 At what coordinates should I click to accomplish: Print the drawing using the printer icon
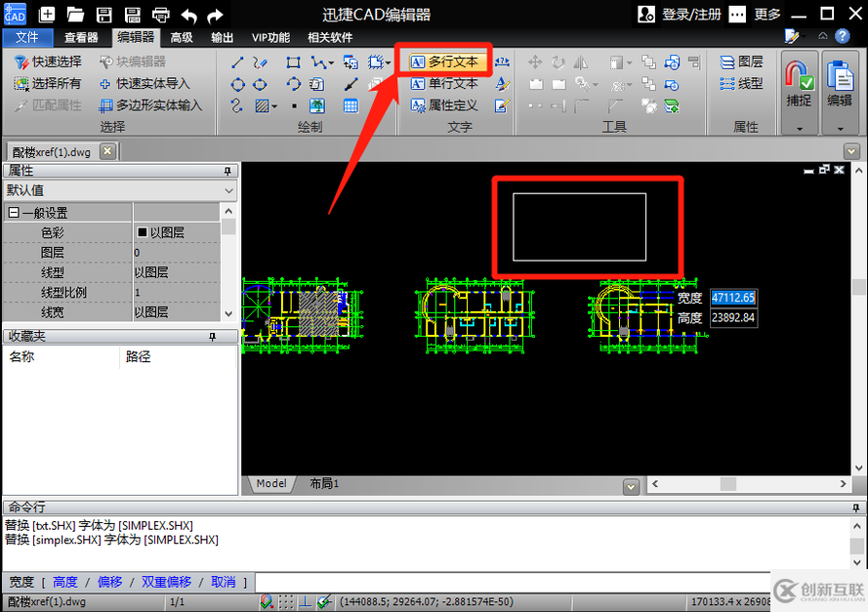coord(161,15)
